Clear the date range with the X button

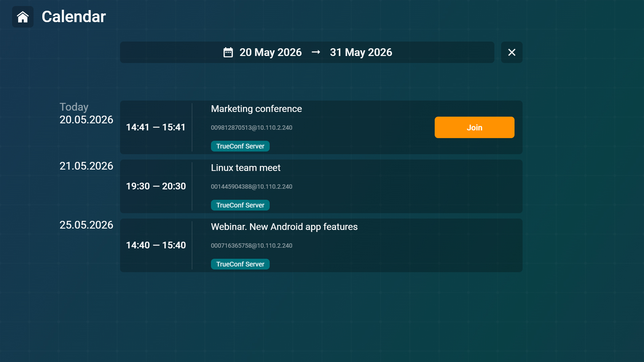point(512,52)
